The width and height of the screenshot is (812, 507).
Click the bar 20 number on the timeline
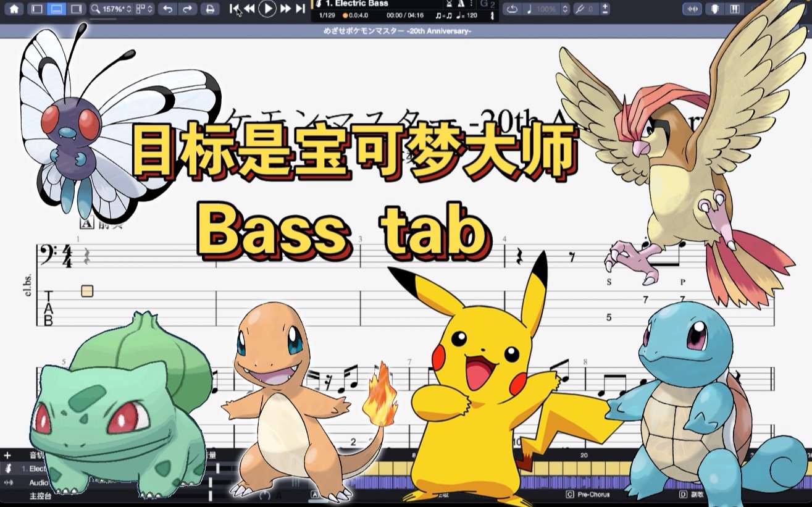[x=584, y=455]
